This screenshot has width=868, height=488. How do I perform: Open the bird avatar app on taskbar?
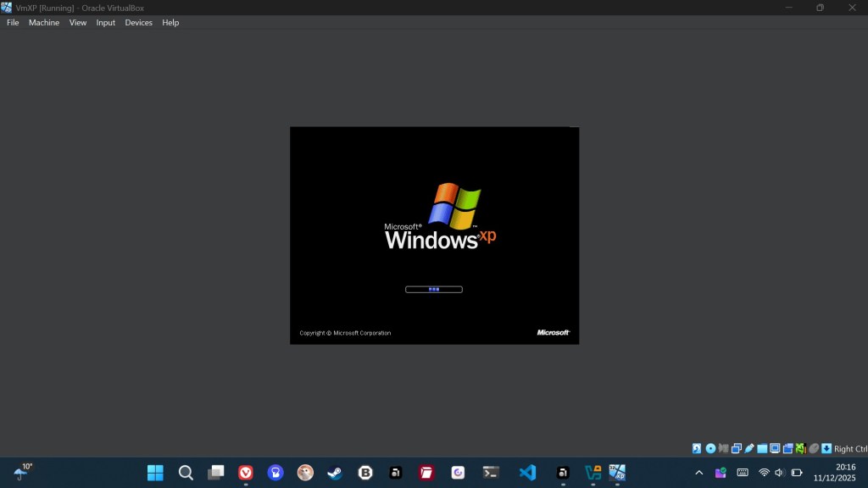click(x=305, y=473)
